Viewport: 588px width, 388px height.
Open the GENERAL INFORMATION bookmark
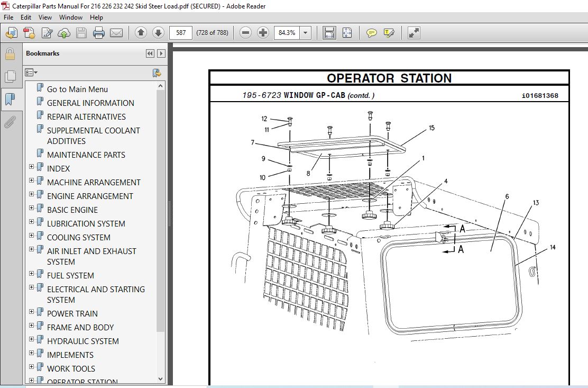click(x=90, y=103)
